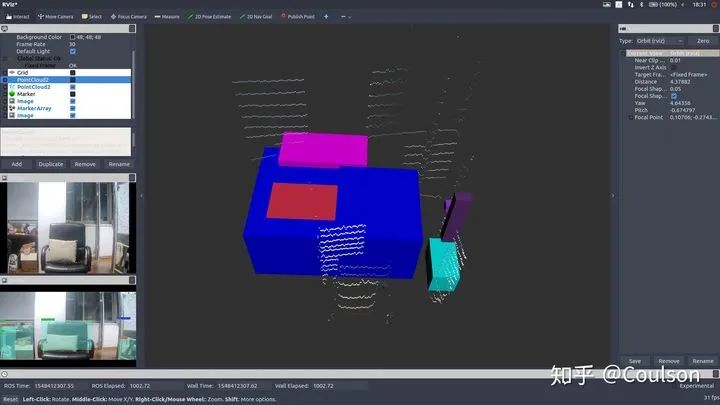Select the 2D Nav Goal tool
The height and width of the screenshot is (405, 720).
tap(256, 17)
